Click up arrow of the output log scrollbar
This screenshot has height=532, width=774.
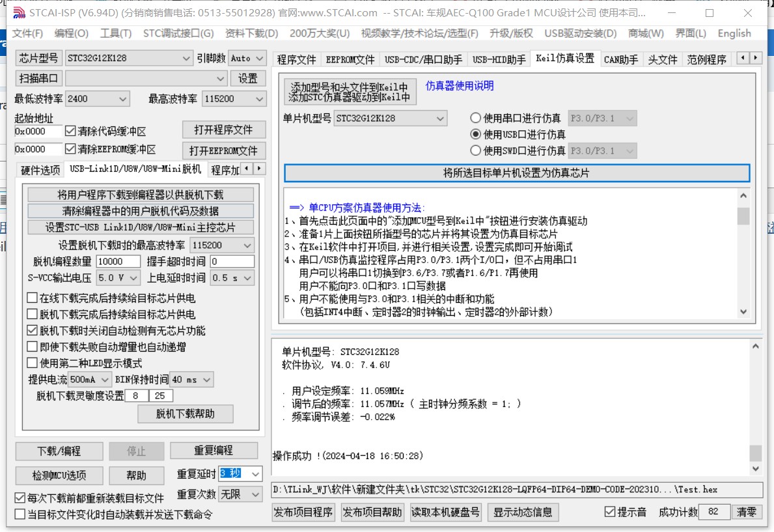pos(755,346)
